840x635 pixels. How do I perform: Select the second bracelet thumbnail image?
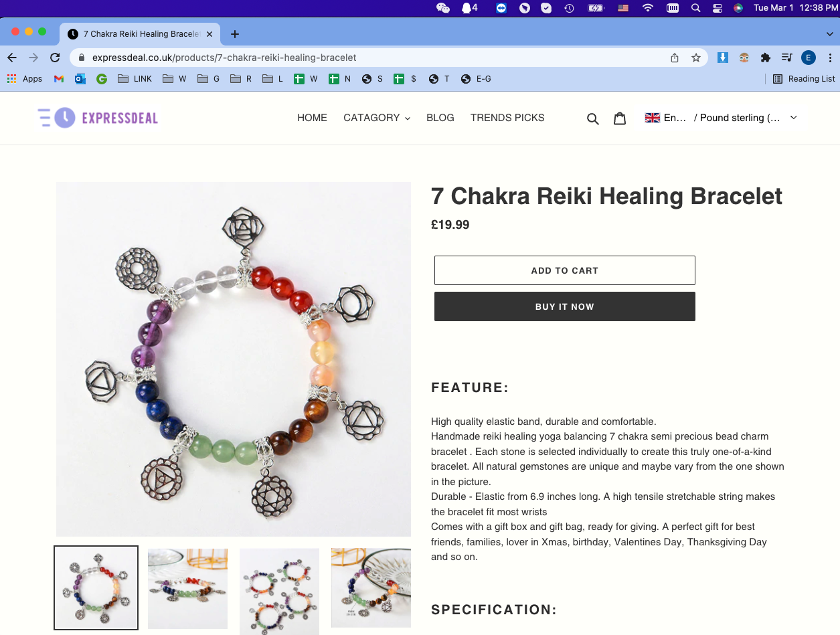(187, 589)
